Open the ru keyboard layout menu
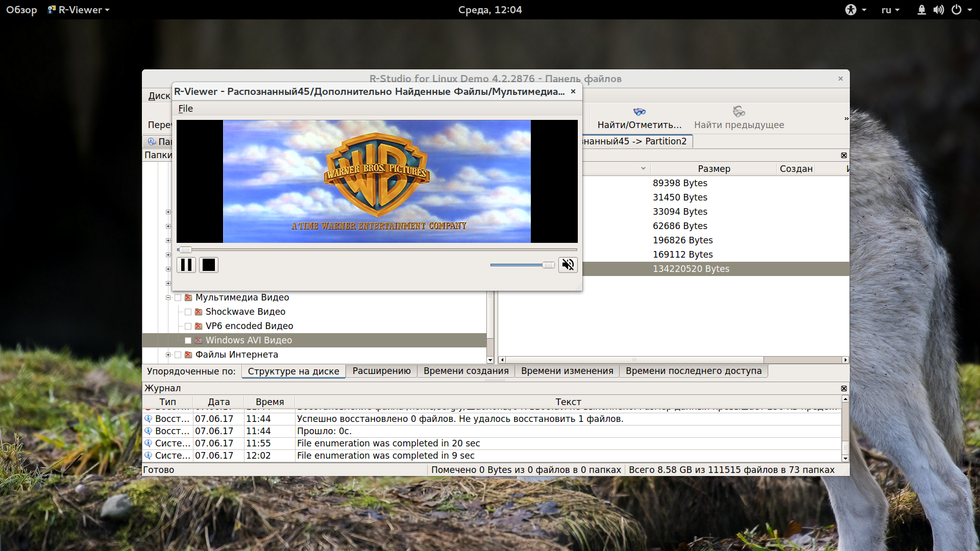The image size is (980, 551). click(890, 10)
